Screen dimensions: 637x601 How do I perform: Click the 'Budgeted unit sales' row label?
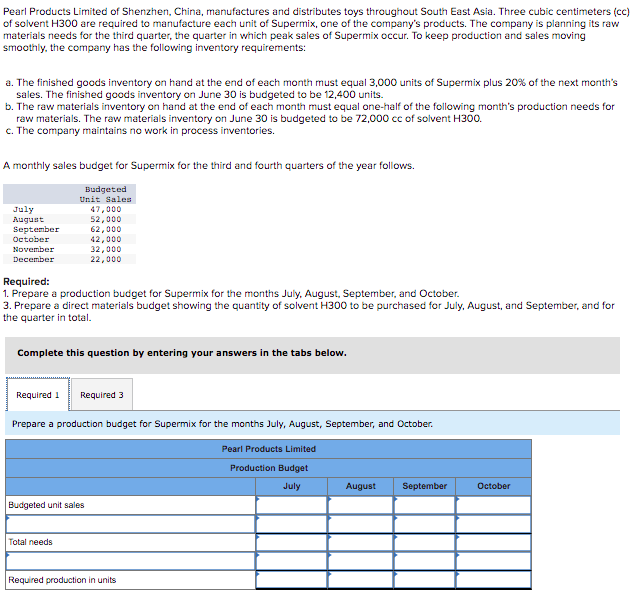click(46, 505)
